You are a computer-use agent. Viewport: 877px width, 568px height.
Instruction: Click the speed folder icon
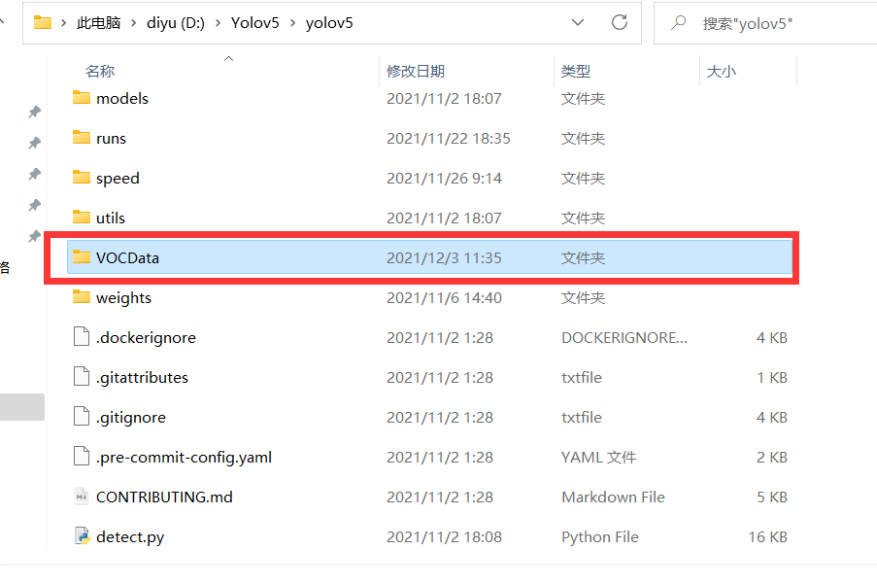(81, 178)
